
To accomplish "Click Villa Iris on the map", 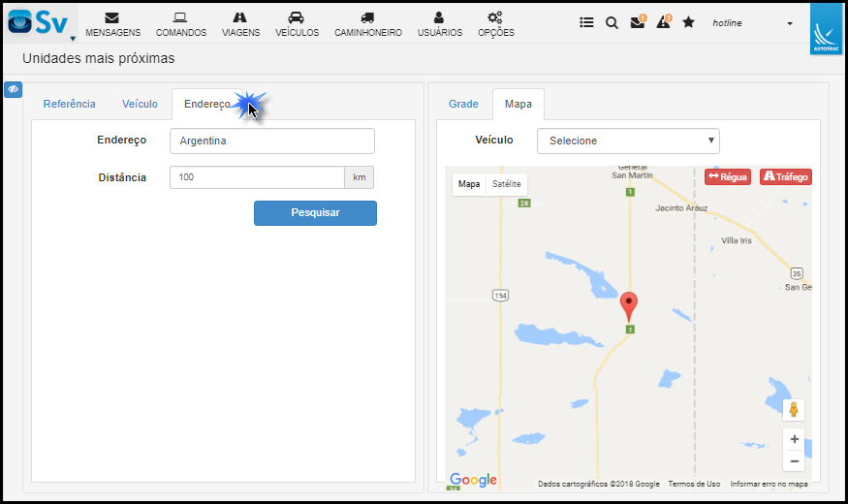I will coord(736,240).
